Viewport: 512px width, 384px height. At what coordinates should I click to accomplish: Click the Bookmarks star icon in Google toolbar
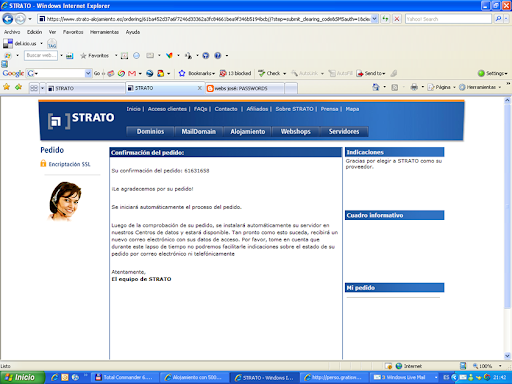coord(182,73)
